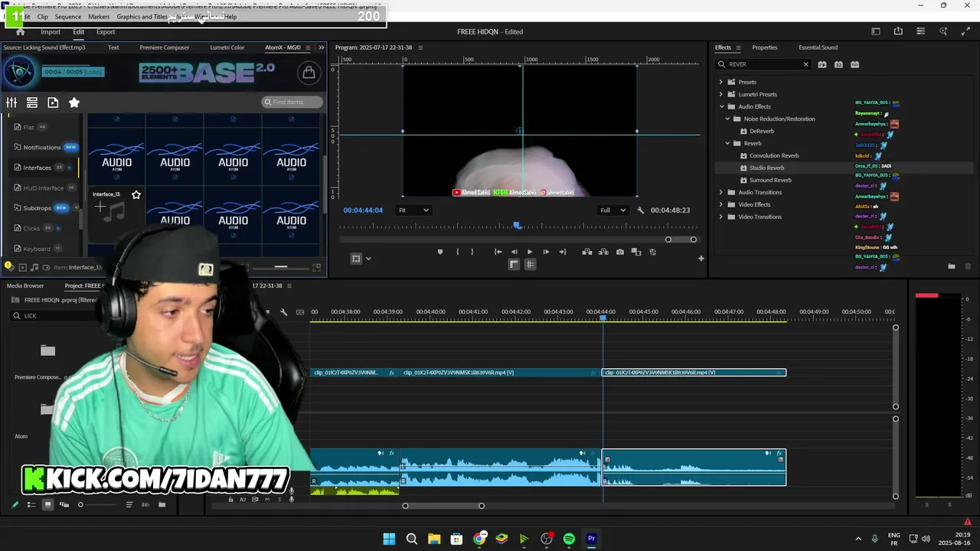Image resolution: width=980 pixels, height=551 pixels.
Task: Select the Convolution Reverb effect
Action: [x=774, y=155]
